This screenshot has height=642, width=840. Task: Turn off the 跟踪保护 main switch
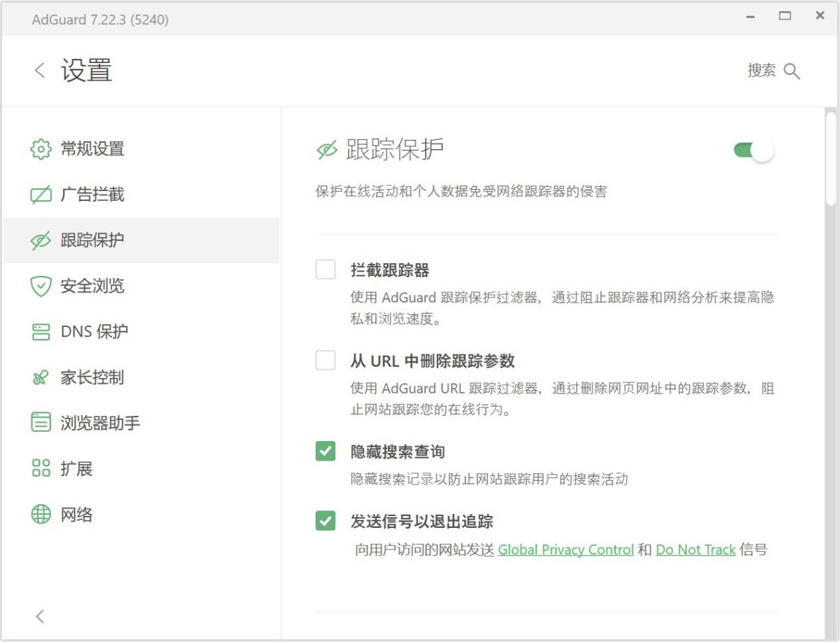click(x=753, y=151)
